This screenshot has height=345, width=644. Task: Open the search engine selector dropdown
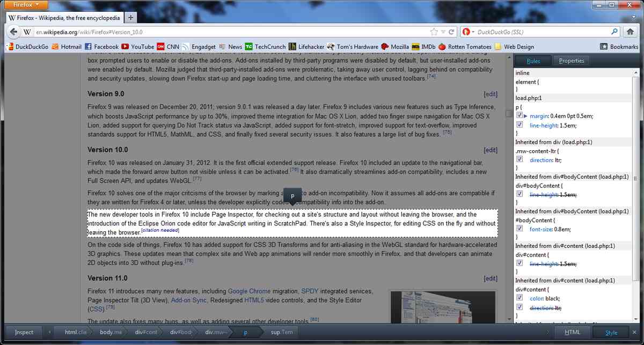coord(468,32)
